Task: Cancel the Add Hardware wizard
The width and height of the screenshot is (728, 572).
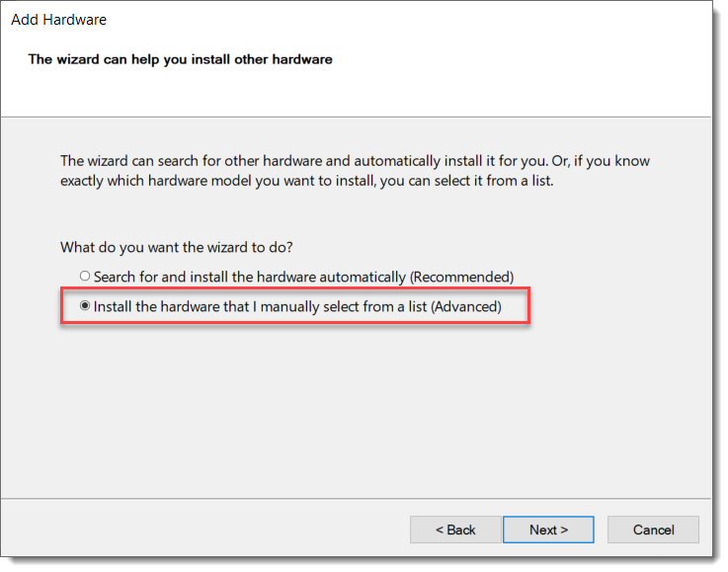Action: [x=653, y=531]
